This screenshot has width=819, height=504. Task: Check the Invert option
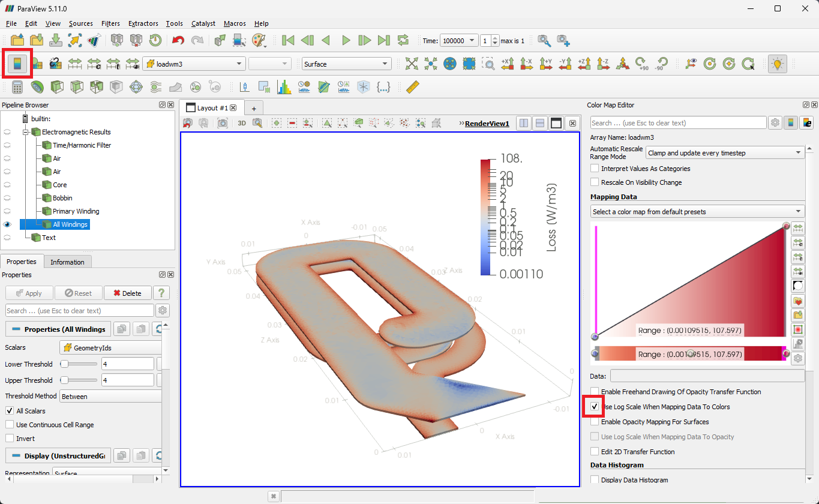point(10,439)
